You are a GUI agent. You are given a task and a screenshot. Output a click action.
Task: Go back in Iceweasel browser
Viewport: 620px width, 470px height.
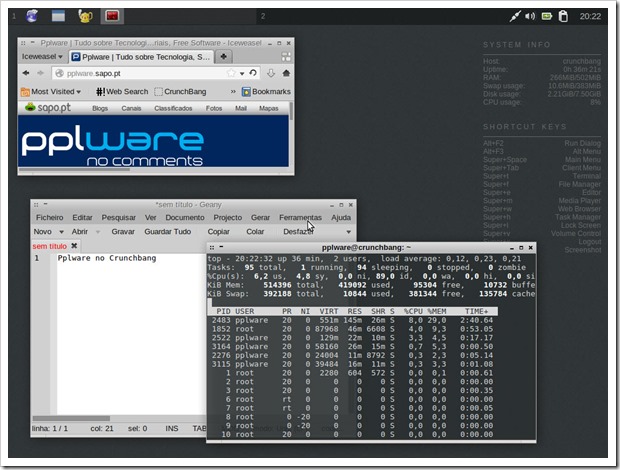coord(26,73)
